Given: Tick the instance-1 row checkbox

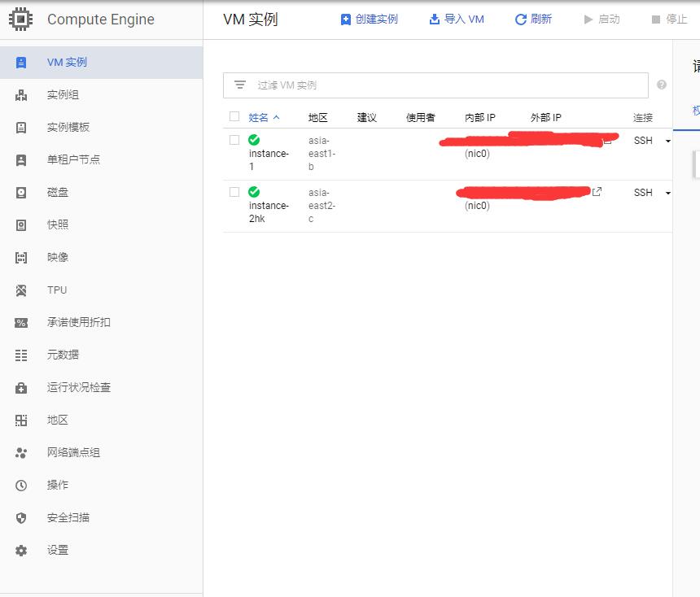Looking at the screenshot, I should pos(234,140).
